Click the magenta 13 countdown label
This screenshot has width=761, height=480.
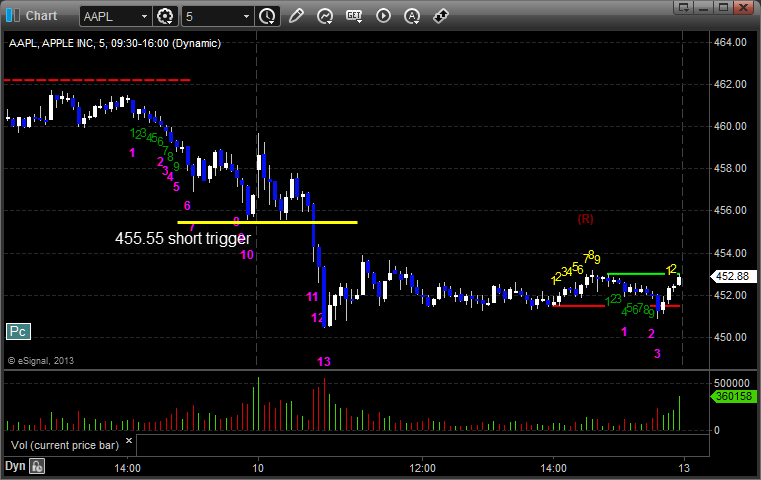[324, 362]
